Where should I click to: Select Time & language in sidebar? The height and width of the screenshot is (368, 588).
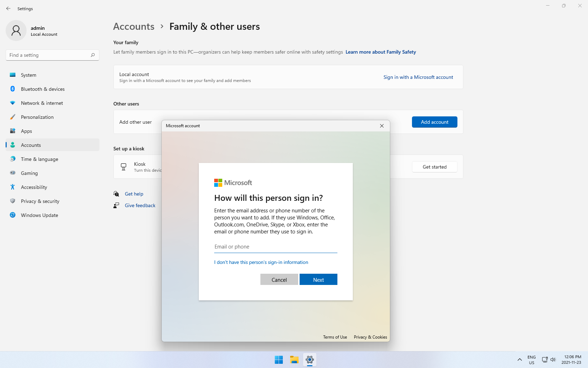click(39, 159)
